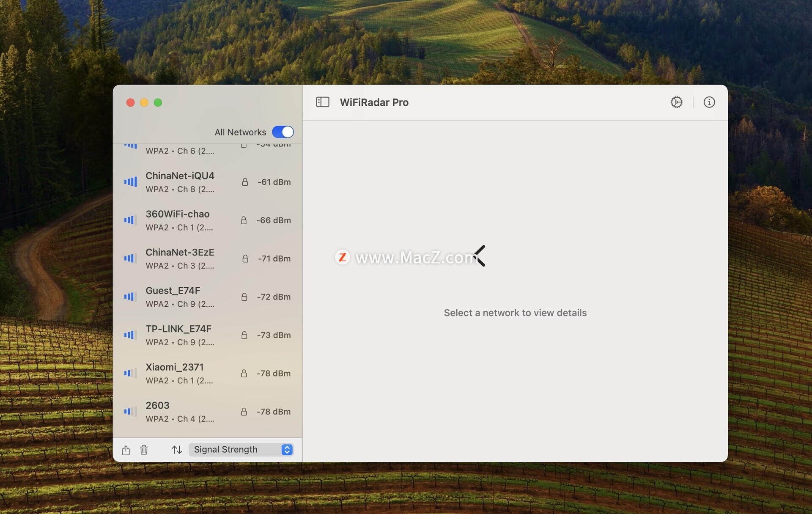
Task: Click lock icon on 2603 row
Action: coord(244,412)
